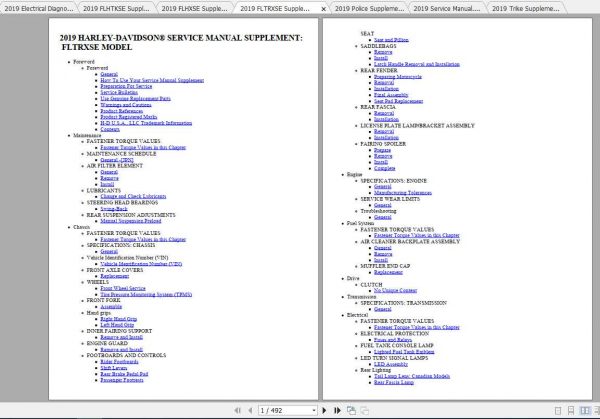Screen dimensions: 600x419
Task: Open Fastener Torque Values link under Fuel System
Action: [x=417, y=235]
